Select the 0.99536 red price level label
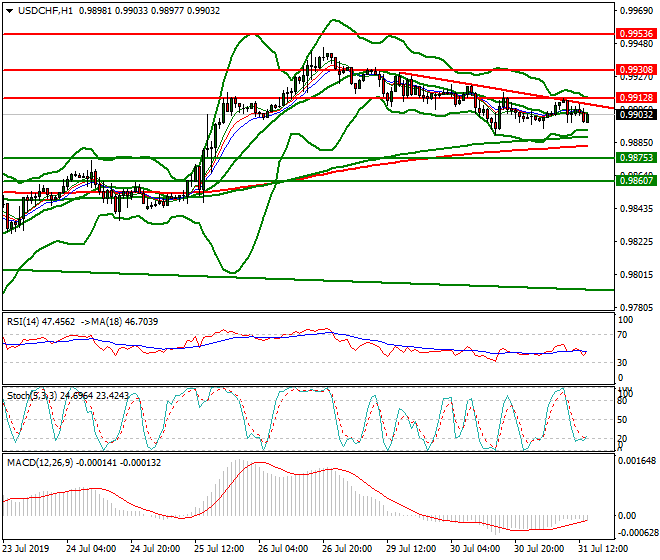Image resolution: width=660 pixels, height=560 pixels. click(636, 33)
